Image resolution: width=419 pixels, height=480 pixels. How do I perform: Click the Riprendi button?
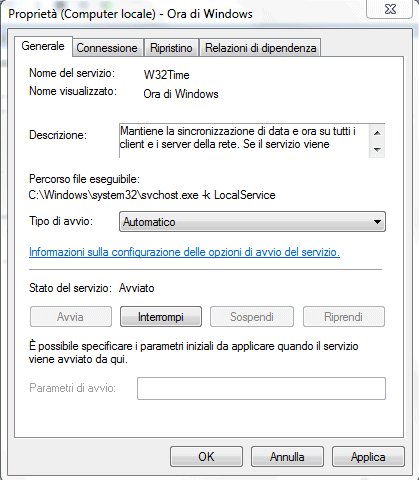[344, 317]
